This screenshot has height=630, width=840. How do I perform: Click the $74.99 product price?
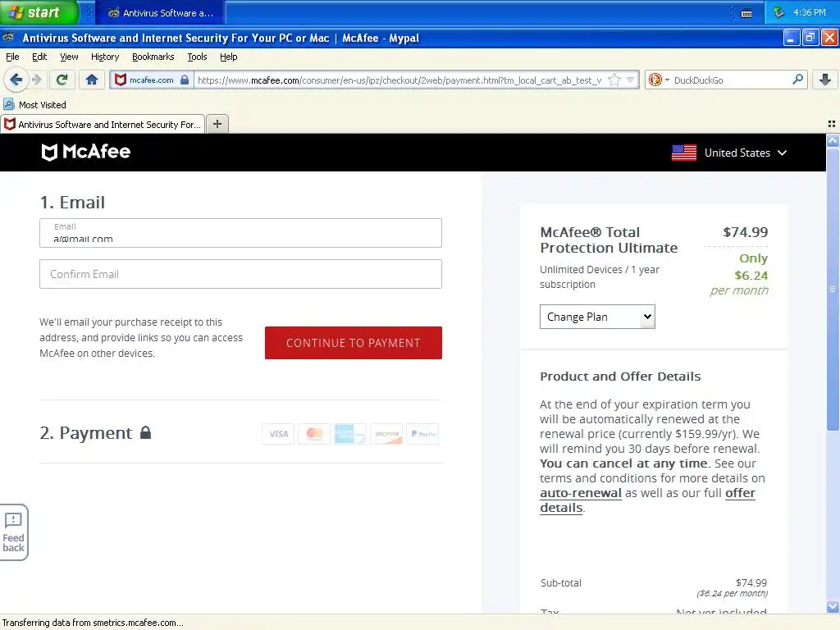click(745, 232)
